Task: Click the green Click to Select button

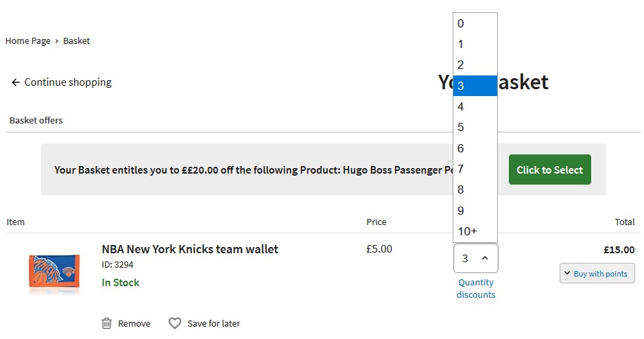Action: 549,169
